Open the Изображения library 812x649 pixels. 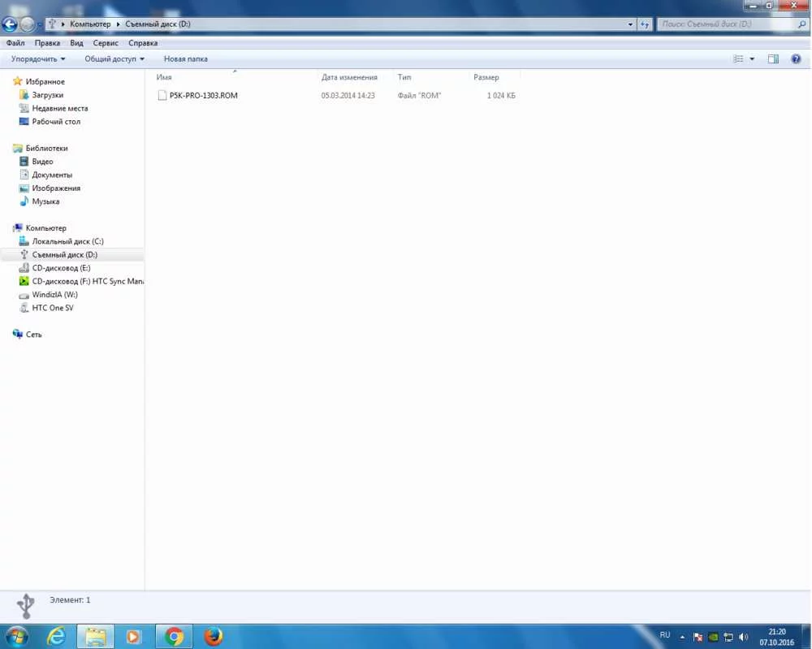(x=56, y=188)
